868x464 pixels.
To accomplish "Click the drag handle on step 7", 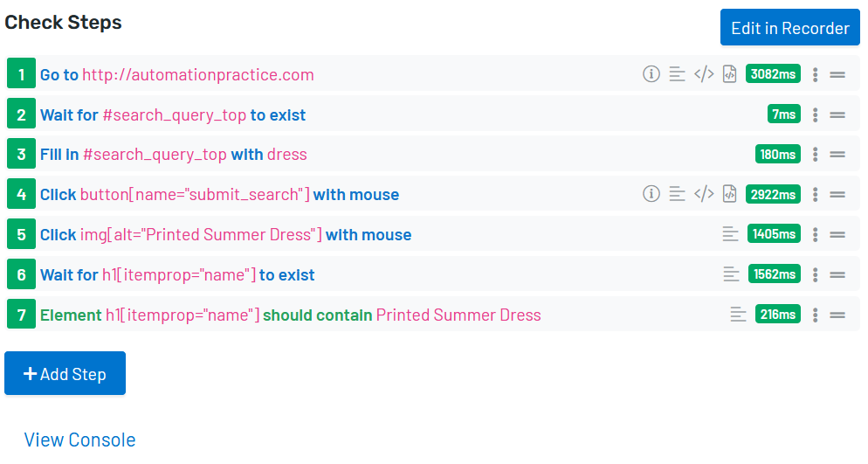I will (x=837, y=315).
